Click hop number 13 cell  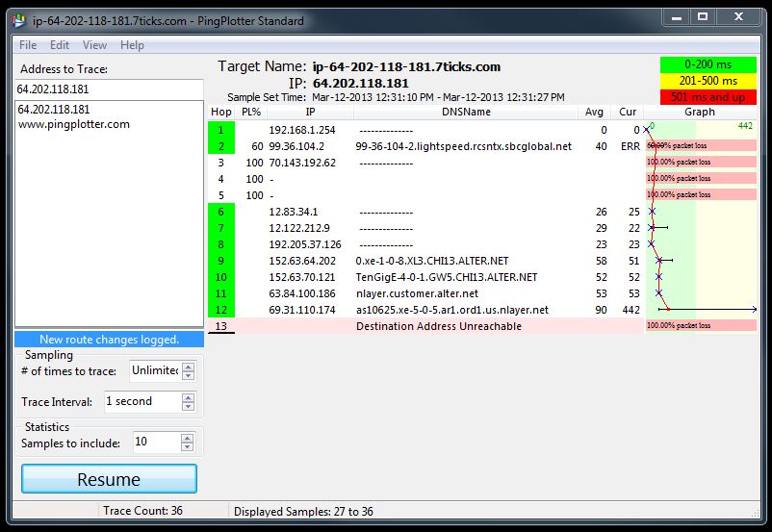[221, 326]
